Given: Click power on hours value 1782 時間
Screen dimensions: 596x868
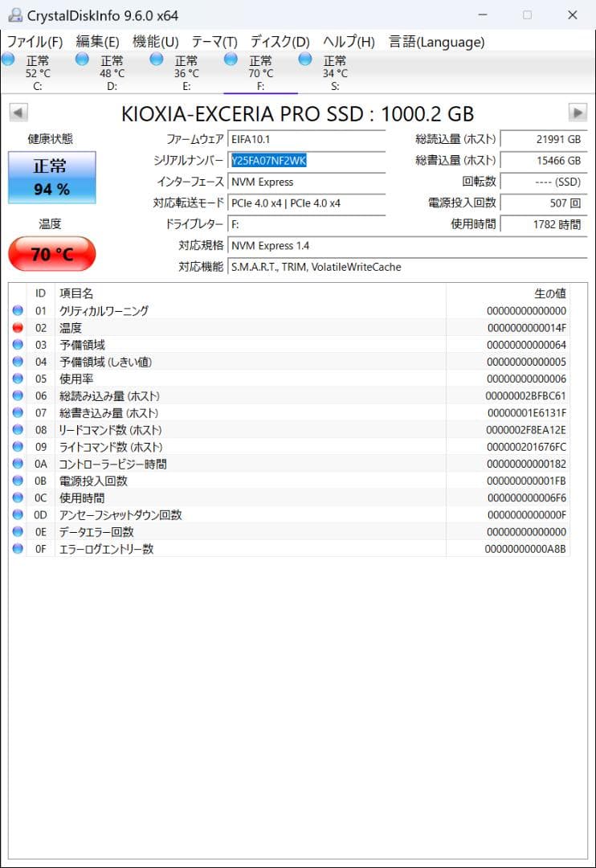Looking at the screenshot, I should coord(544,224).
